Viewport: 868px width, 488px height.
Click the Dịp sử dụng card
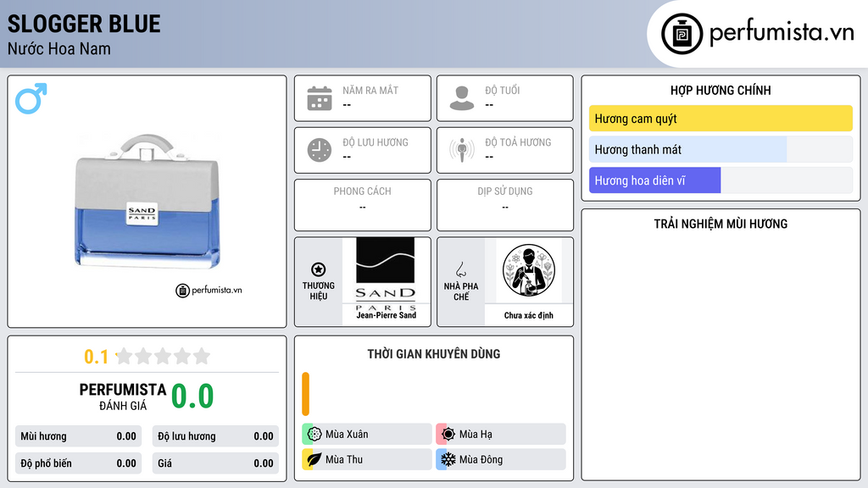click(x=505, y=205)
